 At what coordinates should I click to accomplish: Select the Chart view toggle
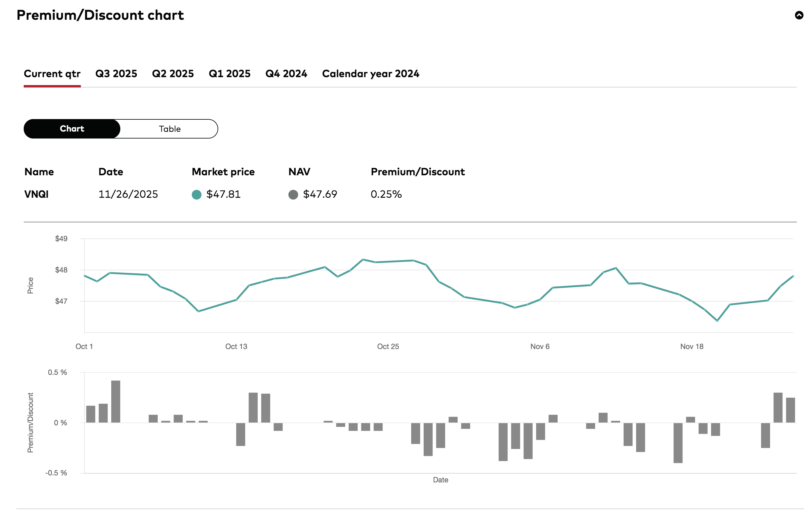point(72,129)
